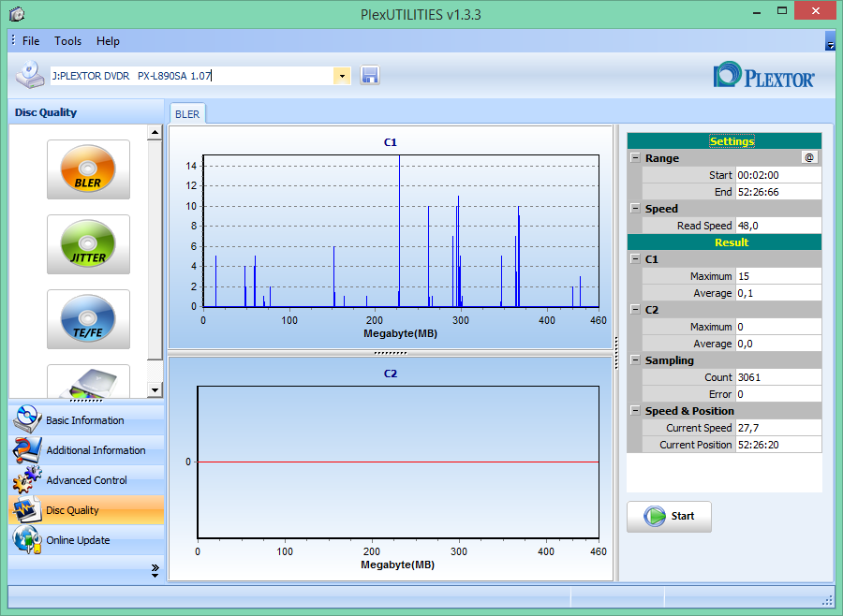Click the navigation pane overflow chevron
843x616 pixels.
(155, 571)
